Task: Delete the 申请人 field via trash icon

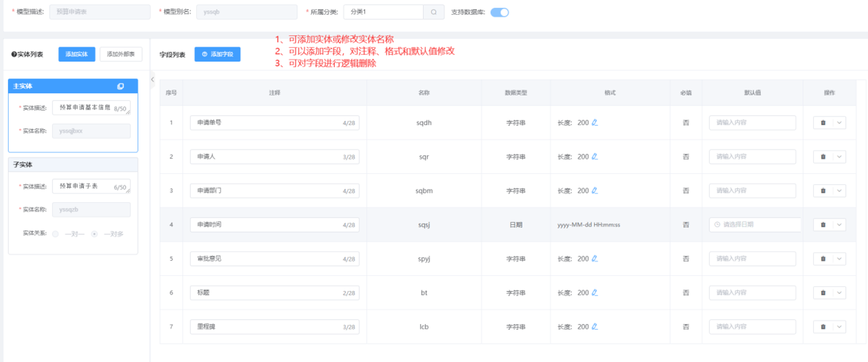Action: point(823,157)
